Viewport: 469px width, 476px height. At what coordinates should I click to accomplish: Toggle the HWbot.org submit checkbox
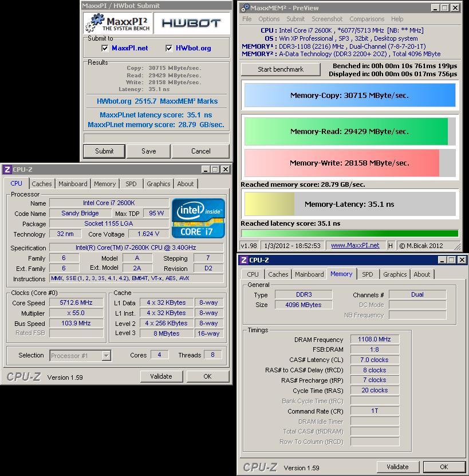169,48
